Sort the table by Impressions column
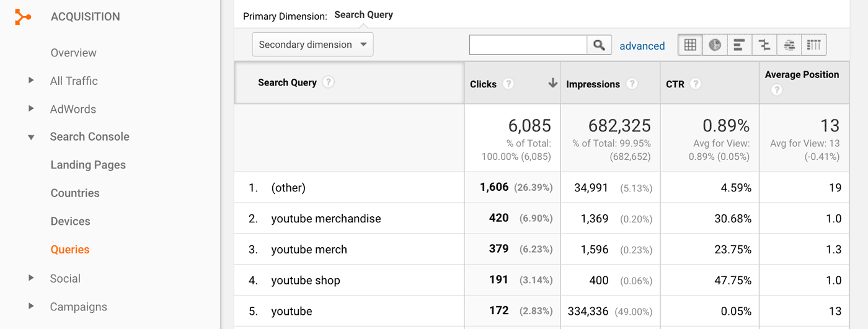The height and width of the screenshot is (329, 868). [593, 84]
